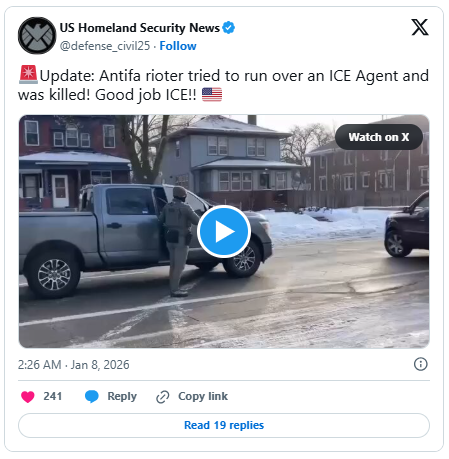
Task: Click the @defense_civil25 handle
Action: point(105,46)
